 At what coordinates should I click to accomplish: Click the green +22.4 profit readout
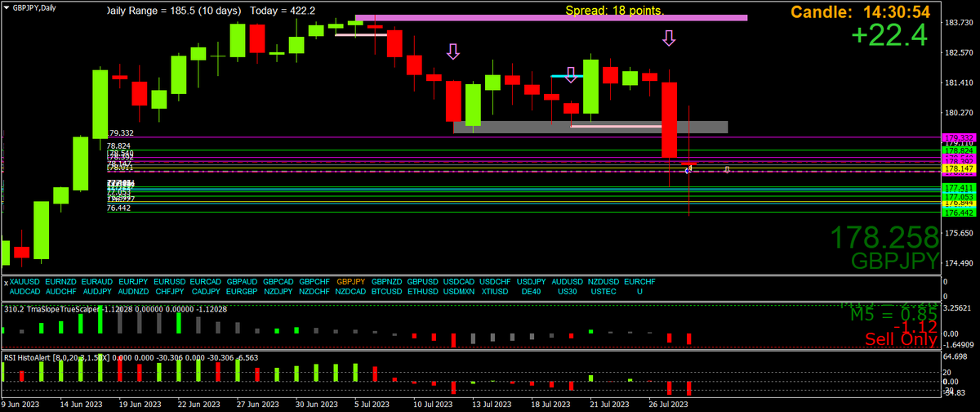(x=889, y=35)
